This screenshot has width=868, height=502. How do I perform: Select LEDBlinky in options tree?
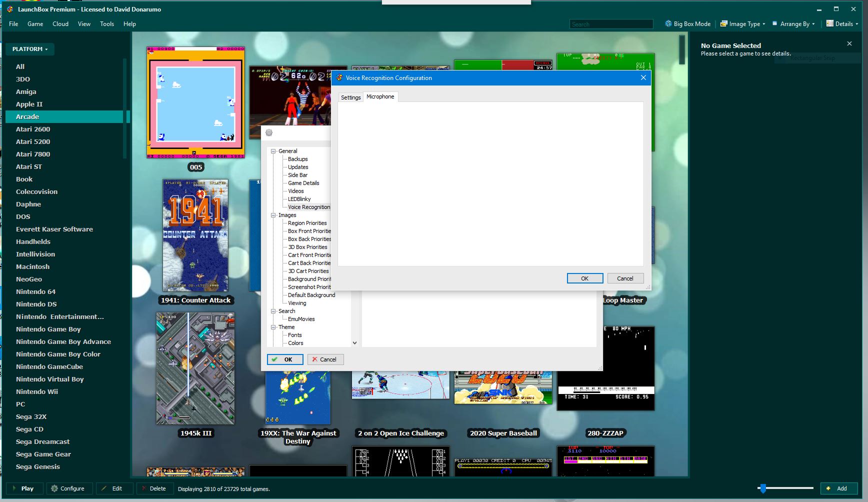299,199
